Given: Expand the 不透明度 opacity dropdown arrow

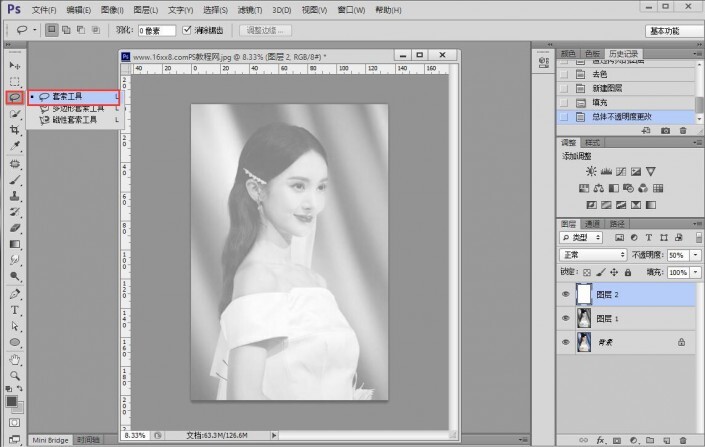Looking at the screenshot, I should [x=694, y=255].
